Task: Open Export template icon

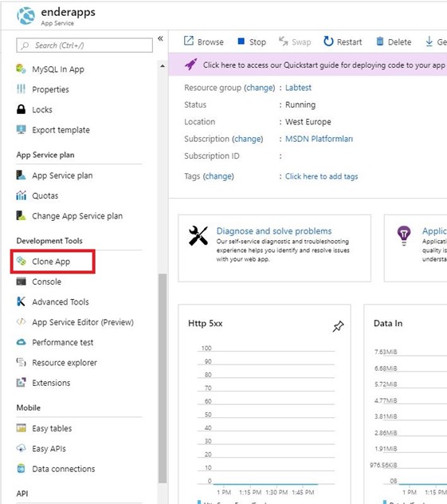Action: tap(22, 129)
